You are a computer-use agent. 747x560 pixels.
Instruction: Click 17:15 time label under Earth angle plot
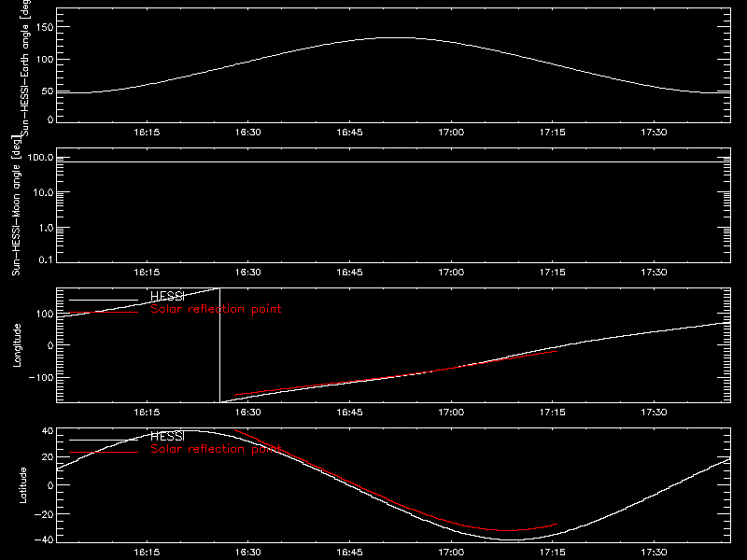pos(552,133)
